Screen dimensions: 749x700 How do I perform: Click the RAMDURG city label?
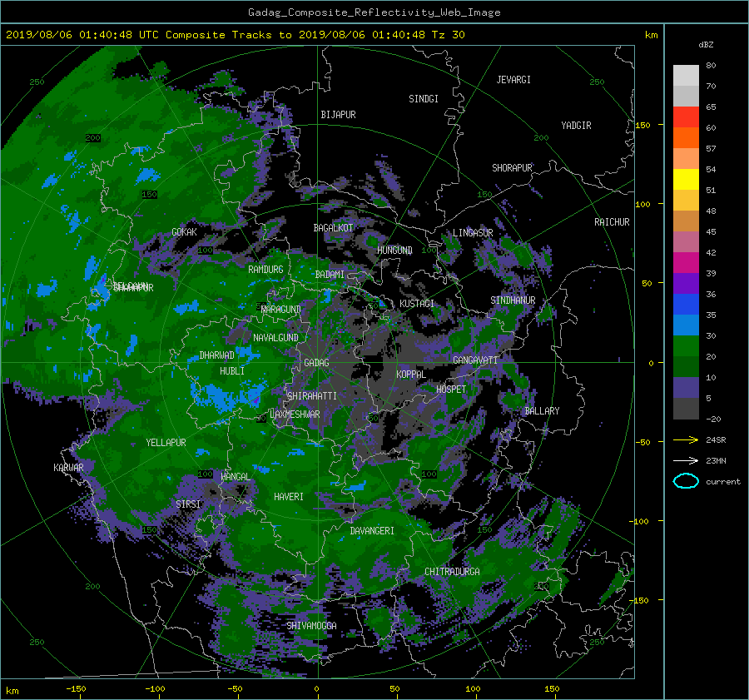click(265, 270)
